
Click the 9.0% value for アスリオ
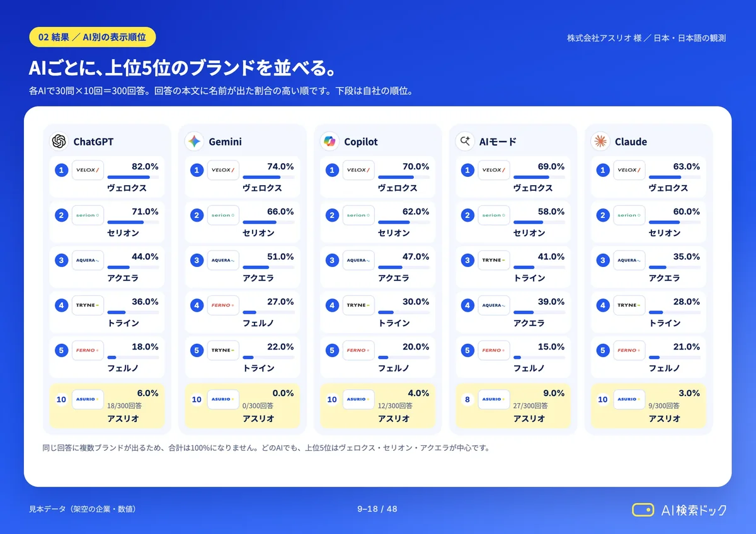click(554, 393)
